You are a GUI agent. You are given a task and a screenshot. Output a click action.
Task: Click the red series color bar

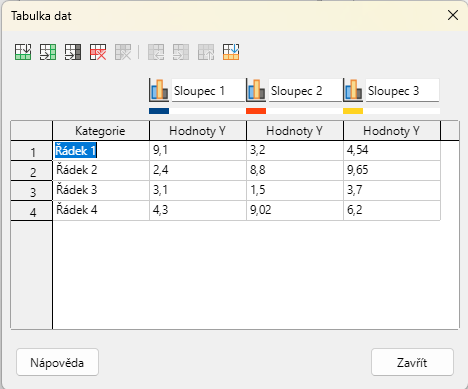click(256, 111)
